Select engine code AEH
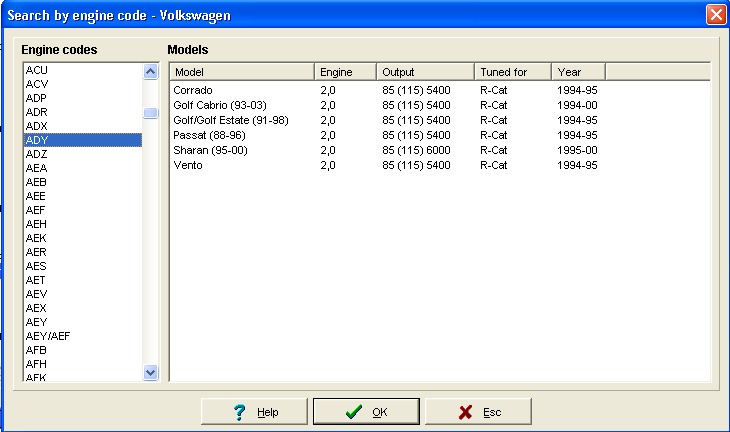The height and width of the screenshot is (432, 730). tap(83, 224)
